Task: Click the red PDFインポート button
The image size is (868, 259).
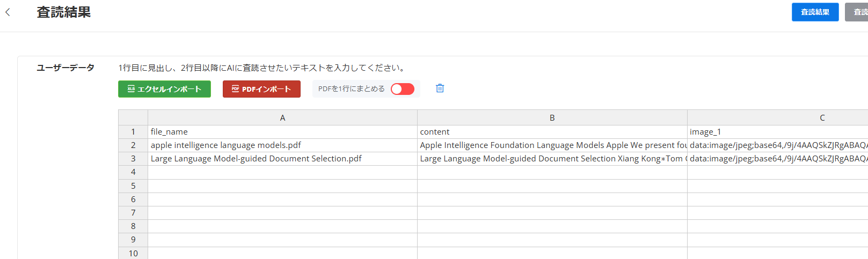Action: 261,89
